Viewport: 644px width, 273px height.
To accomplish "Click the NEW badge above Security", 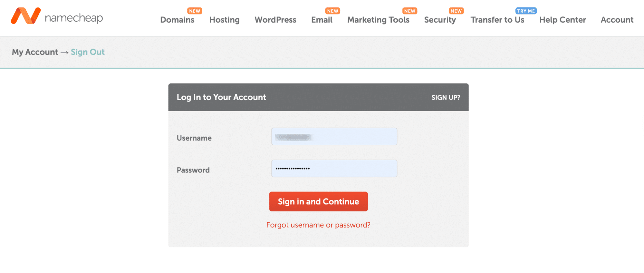I will coord(456,11).
